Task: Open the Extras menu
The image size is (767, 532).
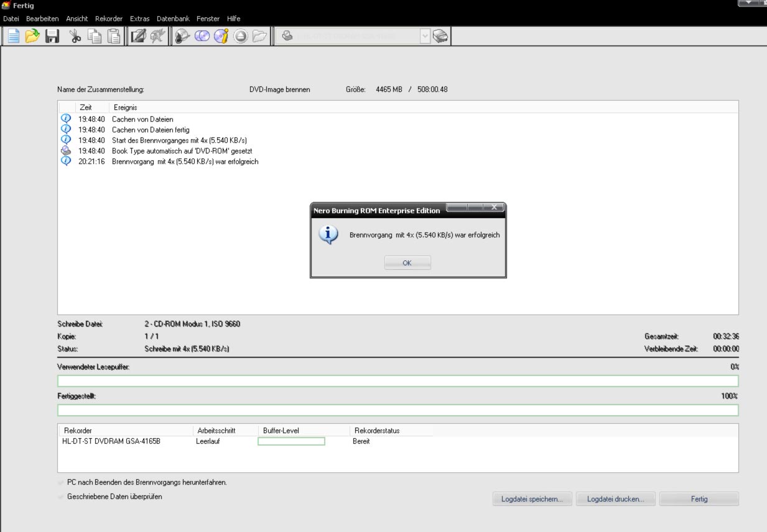Action: click(x=140, y=19)
